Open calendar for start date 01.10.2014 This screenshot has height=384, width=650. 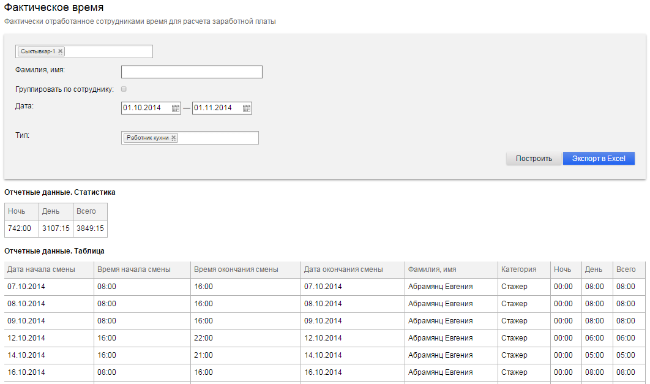(x=175, y=108)
